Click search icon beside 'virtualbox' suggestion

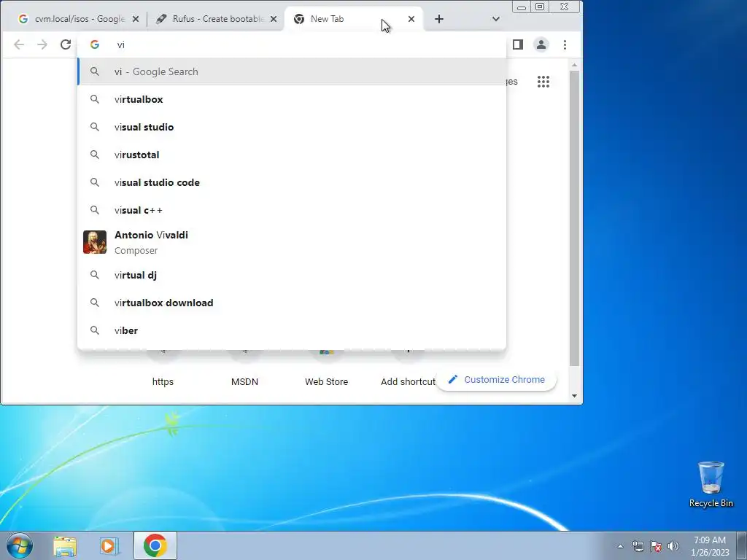[x=95, y=99]
